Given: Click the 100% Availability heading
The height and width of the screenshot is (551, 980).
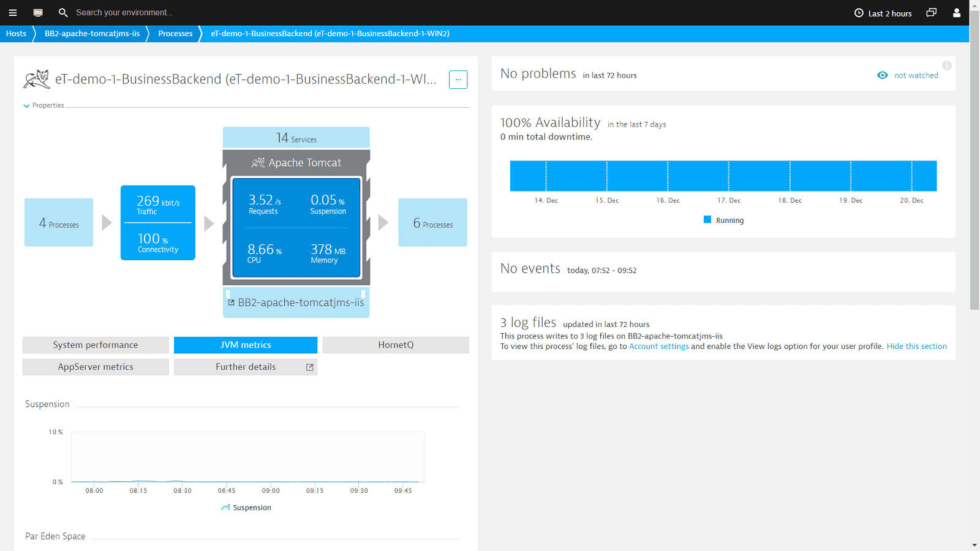Looking at the screenshot, I should click(551, 122).
